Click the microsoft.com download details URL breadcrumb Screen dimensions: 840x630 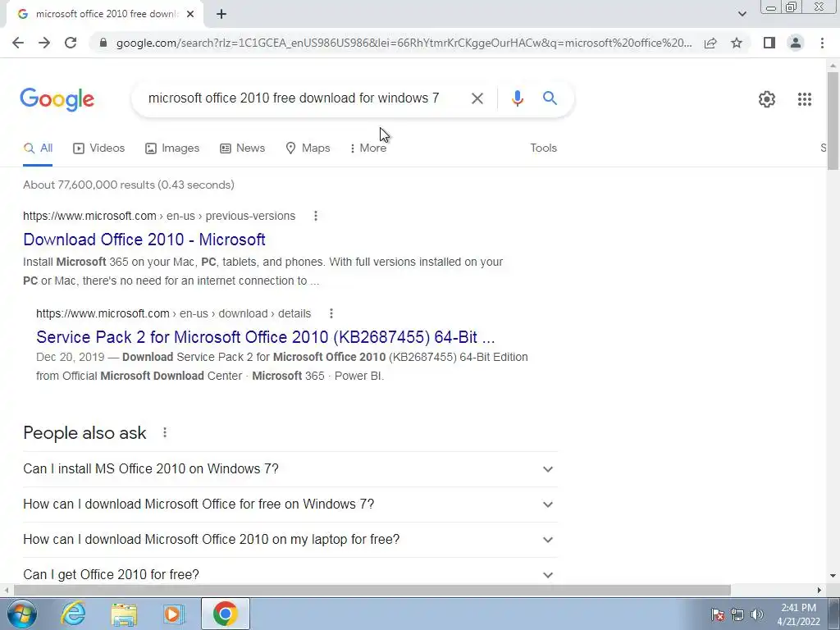[x=174, y=313]
